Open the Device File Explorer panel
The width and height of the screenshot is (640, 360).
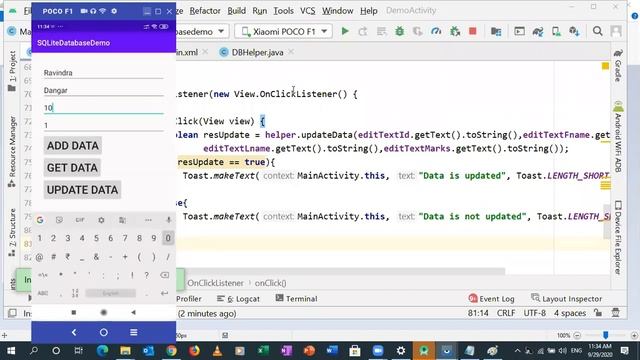[x=618, y=237]
